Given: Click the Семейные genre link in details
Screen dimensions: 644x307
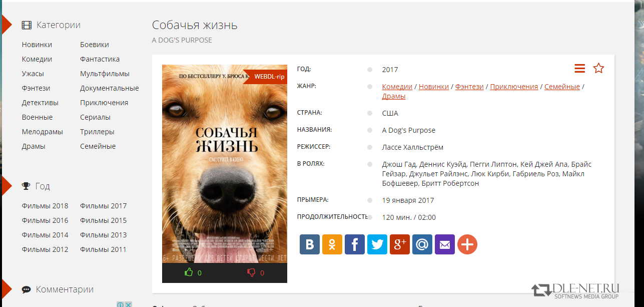Looking at the screenshot, I should click(x=562, y=87).
